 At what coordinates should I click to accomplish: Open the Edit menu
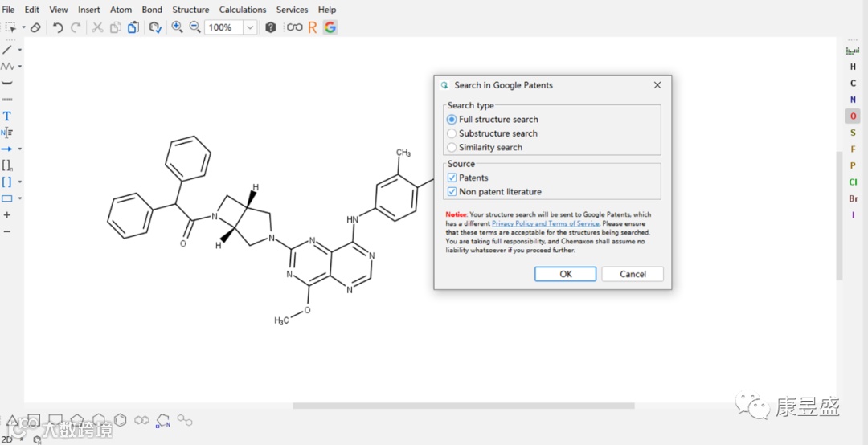point(31,10)
